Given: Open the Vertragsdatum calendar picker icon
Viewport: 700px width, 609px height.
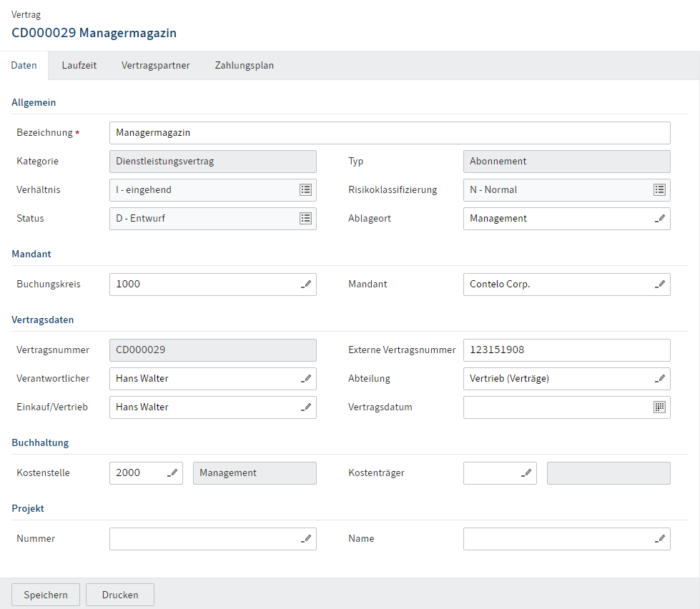Looking at the screenshot, I should click(x=660, y=407).
